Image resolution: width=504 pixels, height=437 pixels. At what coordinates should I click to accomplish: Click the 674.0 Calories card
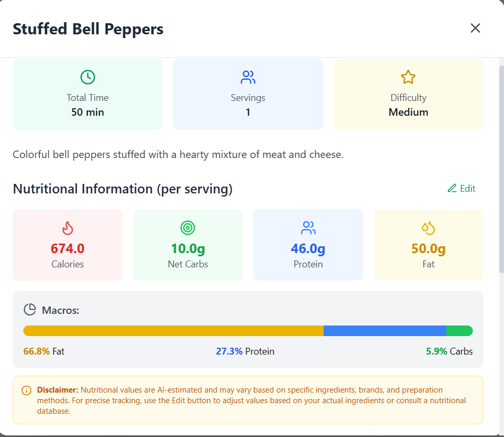[x=67, y=245]
